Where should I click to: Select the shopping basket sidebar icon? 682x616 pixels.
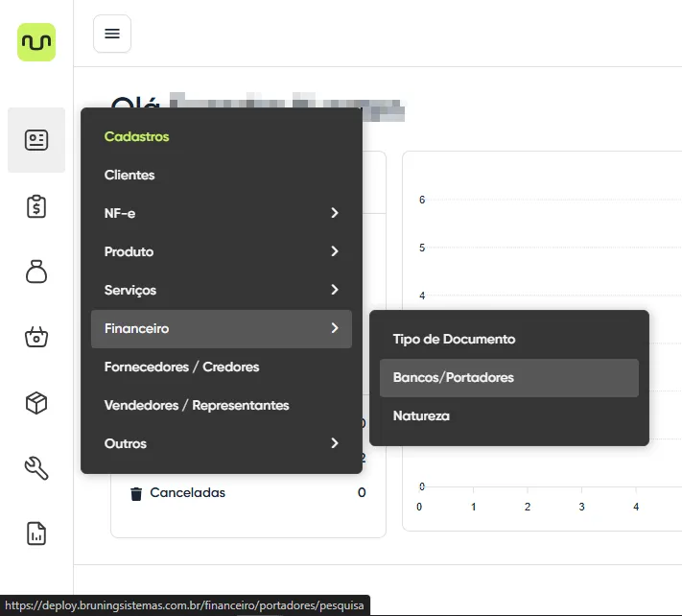tap(36, 337)
